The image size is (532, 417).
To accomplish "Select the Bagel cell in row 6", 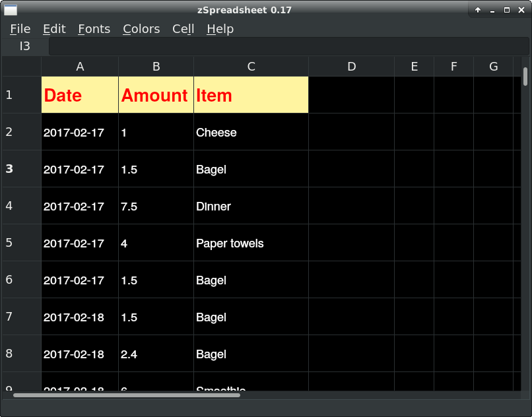I will [251, 280].
